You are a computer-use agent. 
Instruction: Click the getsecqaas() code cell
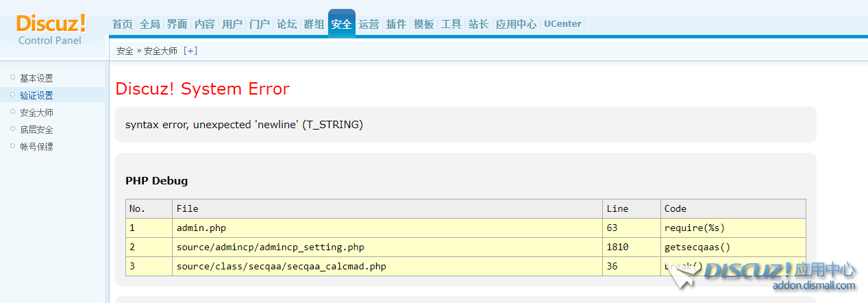pos(733,247)
